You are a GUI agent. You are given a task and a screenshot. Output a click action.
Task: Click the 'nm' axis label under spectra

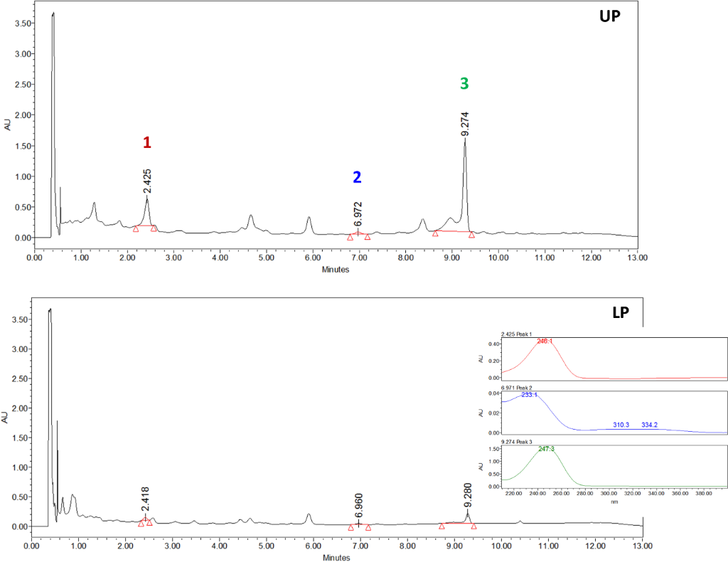coord(614,502)
